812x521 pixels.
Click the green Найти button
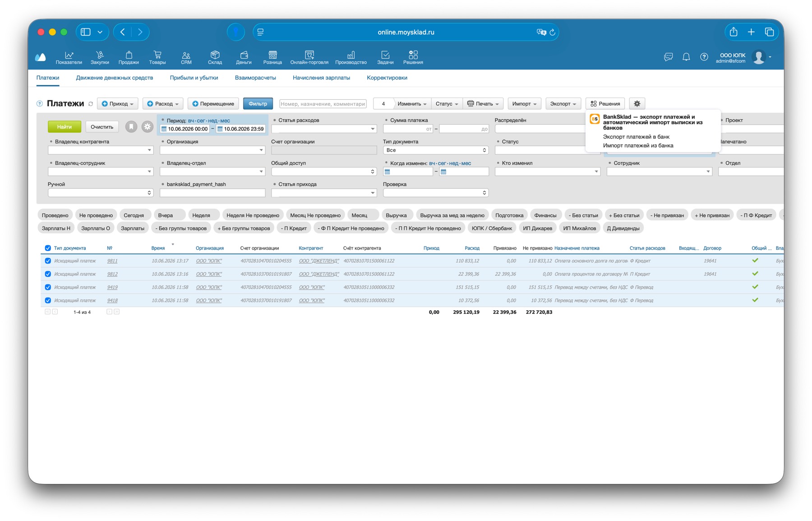tap(65, 127)
